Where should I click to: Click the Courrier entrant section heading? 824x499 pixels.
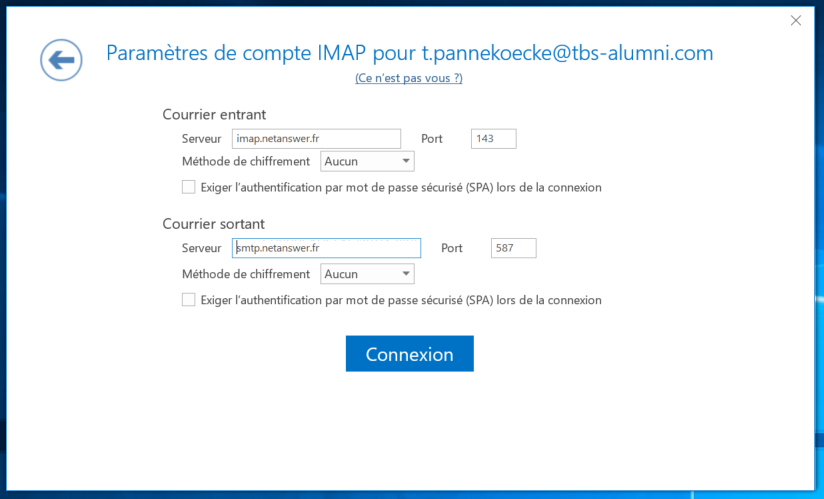[x=214, y=115]
